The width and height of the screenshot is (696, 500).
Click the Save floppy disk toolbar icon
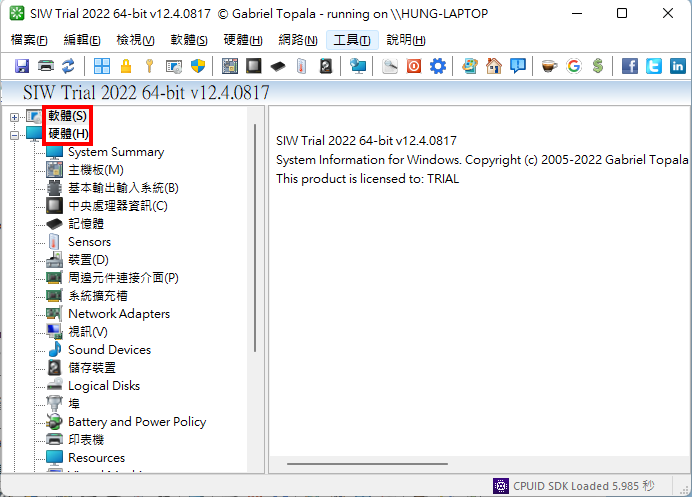tap(22, 67)
